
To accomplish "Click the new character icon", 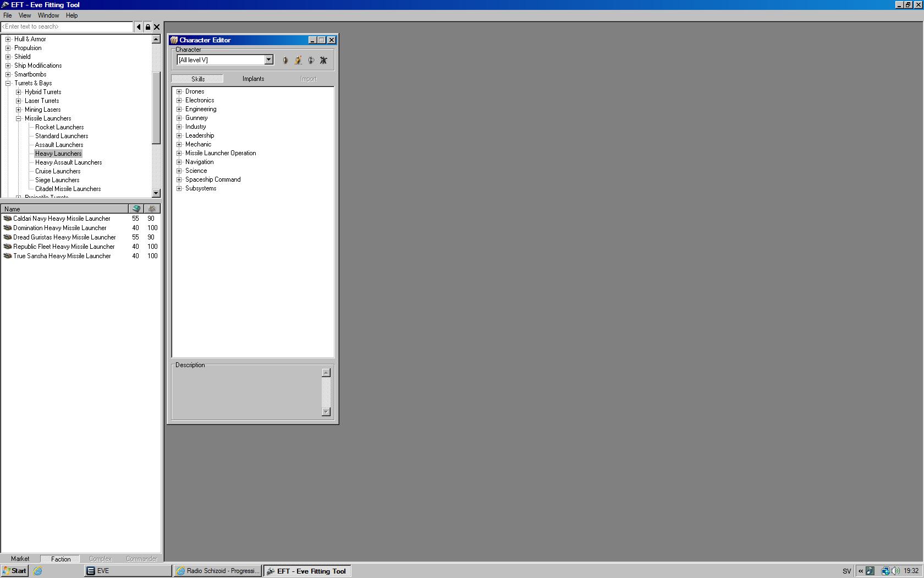I will (x=285, y=60).
